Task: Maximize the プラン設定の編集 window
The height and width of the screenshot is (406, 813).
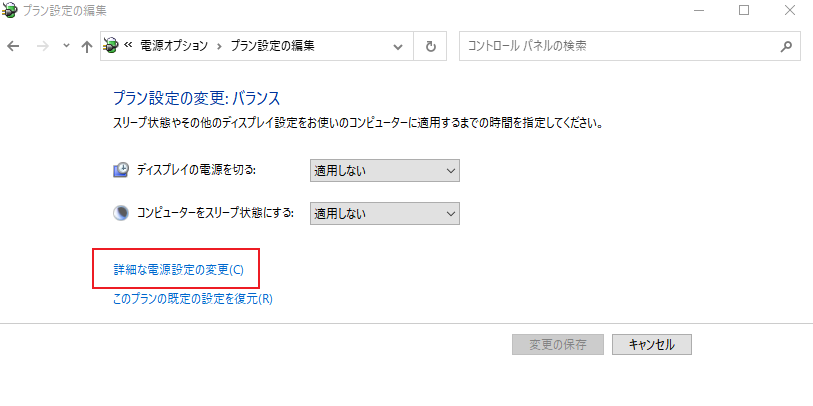Action: (744, 11)
